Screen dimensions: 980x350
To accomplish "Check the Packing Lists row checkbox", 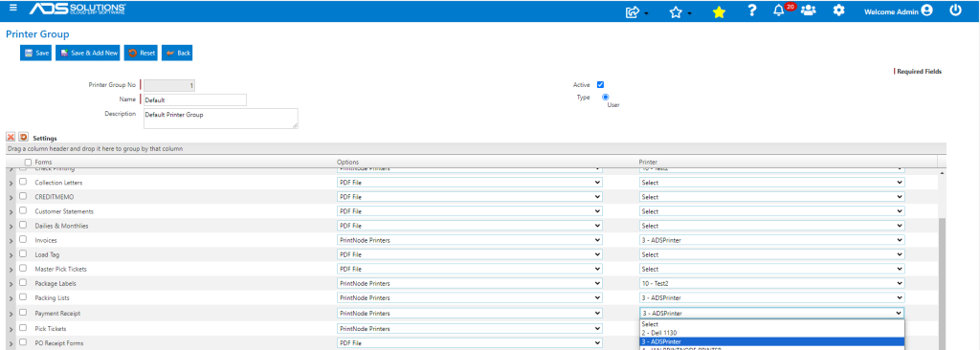I will pyautogui.click(x=23, y=296).
